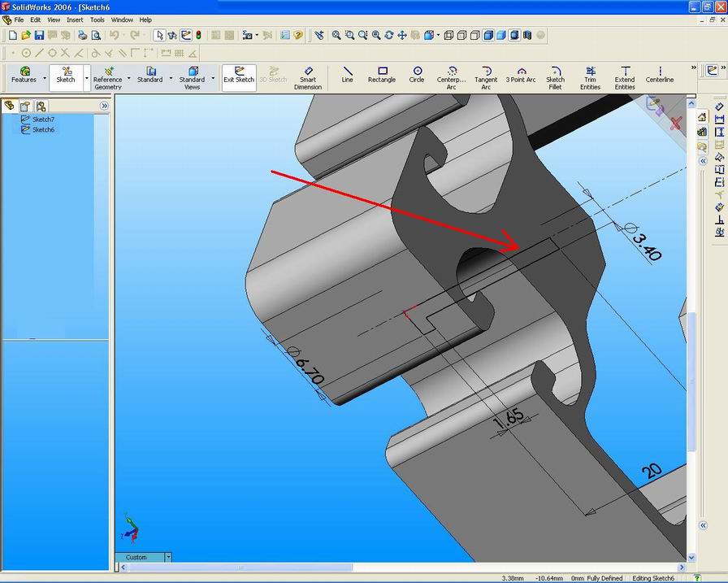Activate the Smart Dimension tool
This screenshot has width=728, height=583.
tap(309, 75)
